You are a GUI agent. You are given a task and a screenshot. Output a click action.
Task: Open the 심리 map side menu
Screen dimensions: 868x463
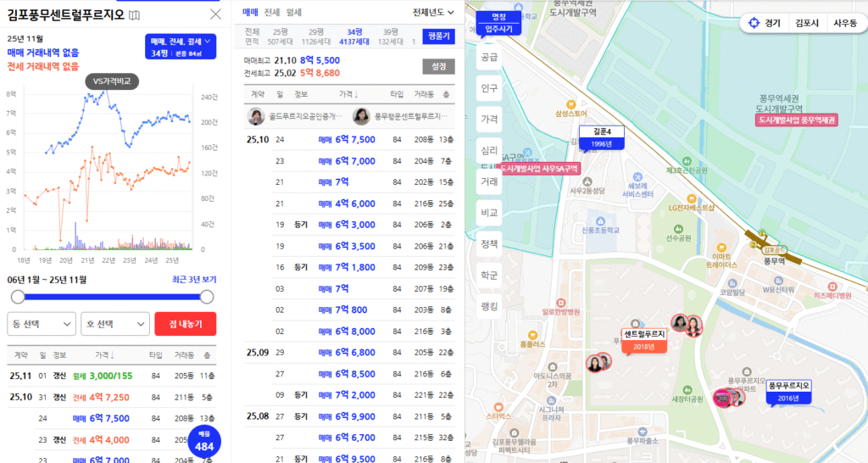point(489,150)
